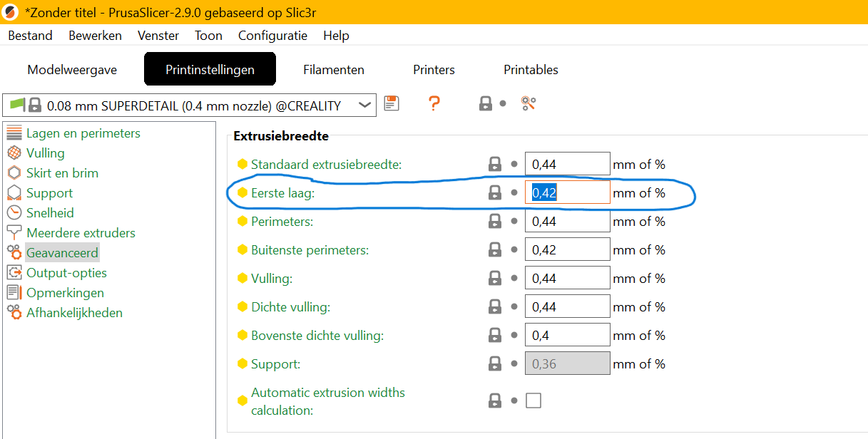The height and width of the screenshot is (439, 868).
Task: Open the Bestand menu
Action: (30, 35)
